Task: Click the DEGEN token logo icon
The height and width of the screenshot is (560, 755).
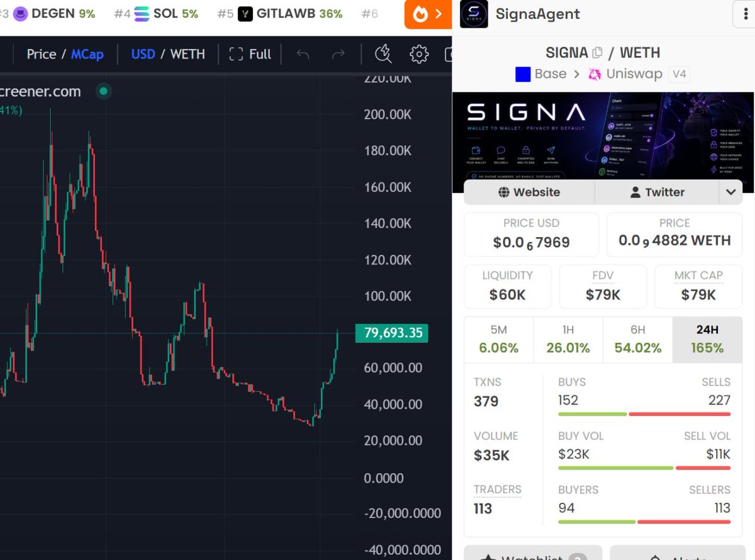Action: pos(21,13)
